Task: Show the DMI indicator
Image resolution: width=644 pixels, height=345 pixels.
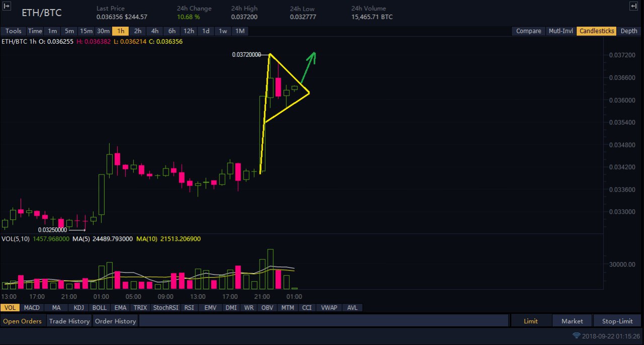Action: [x=231, y=307]
